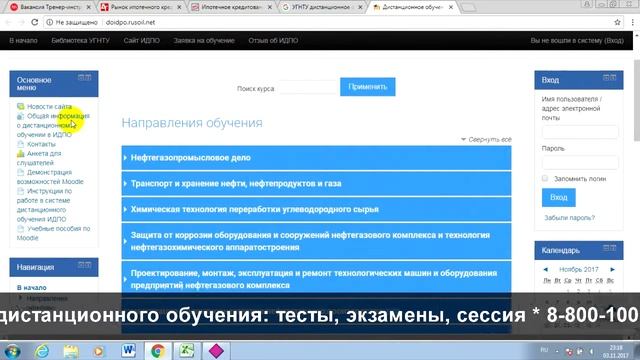This screenshot has width=640, height=360.
Task: Click the Анкета для слушателей chart icon
Action: 20,153
